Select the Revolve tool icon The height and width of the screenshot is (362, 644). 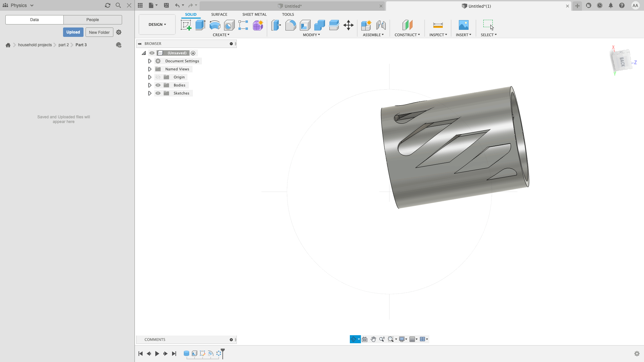(x=215, y=25)
